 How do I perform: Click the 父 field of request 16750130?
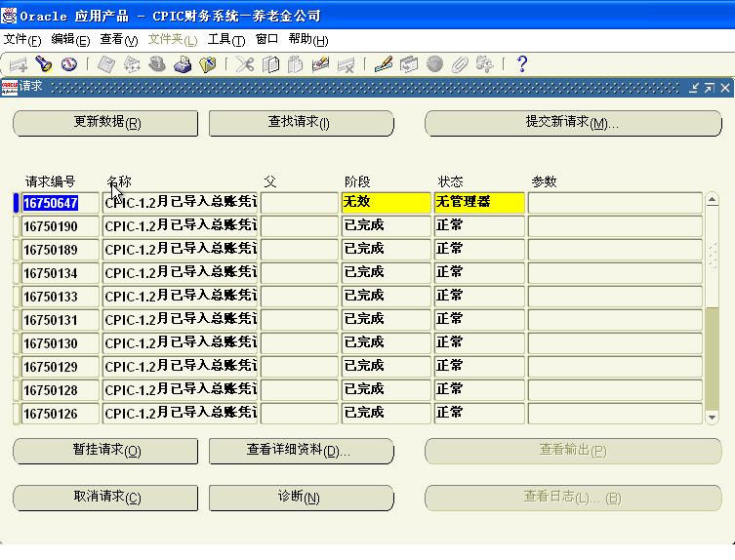pyautogui.click(x=299, y=343)
